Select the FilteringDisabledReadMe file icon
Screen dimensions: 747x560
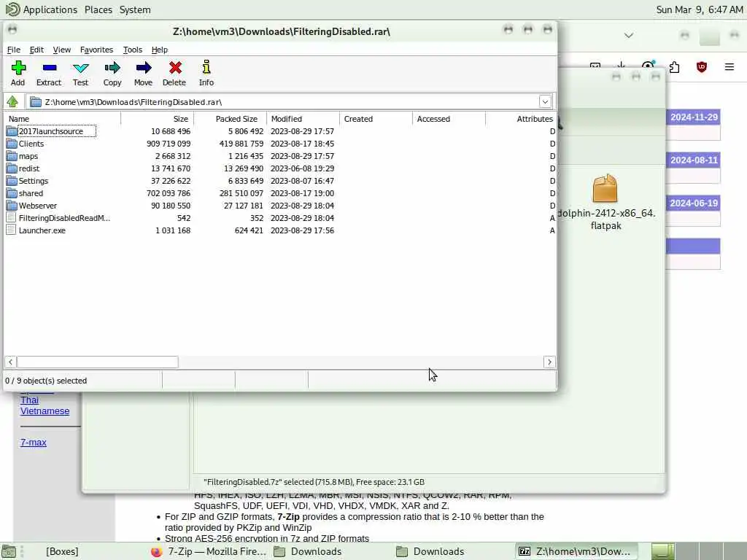tap(12, 217)
